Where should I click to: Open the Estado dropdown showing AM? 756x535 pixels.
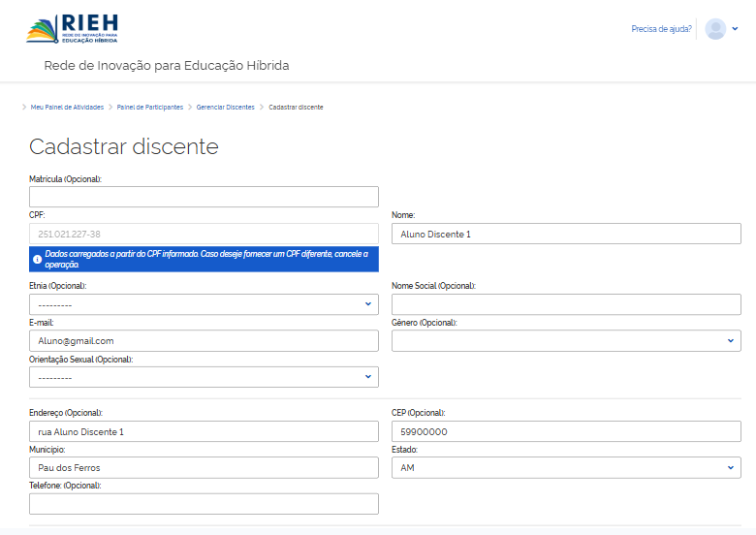coord(566,467)
